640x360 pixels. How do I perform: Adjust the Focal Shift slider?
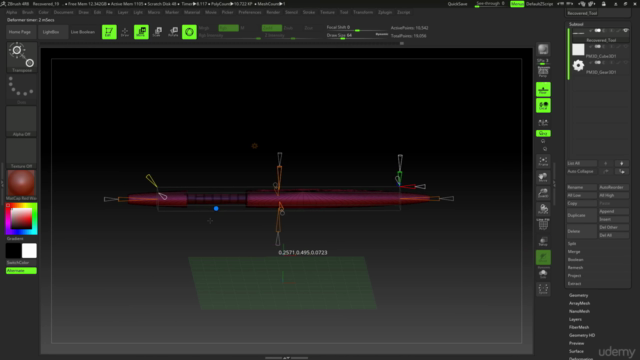[x=358, y=27]
